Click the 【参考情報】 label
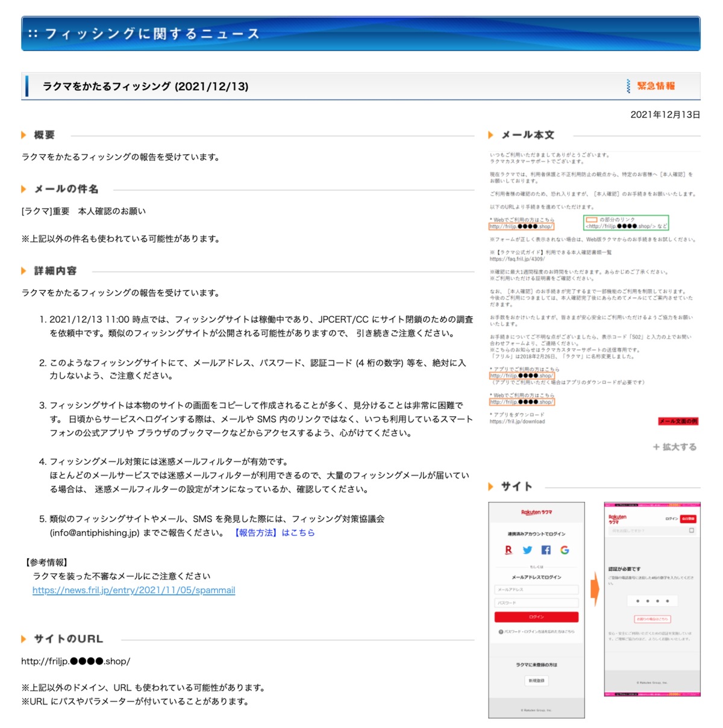This screenshot has height=728, width=723. (x=46, y=562)
